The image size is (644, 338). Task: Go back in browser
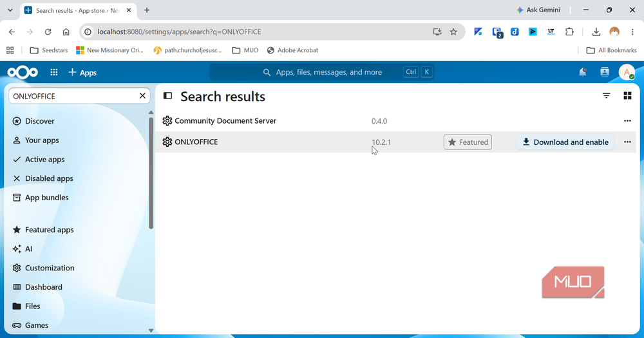click(x=12, y=32)
